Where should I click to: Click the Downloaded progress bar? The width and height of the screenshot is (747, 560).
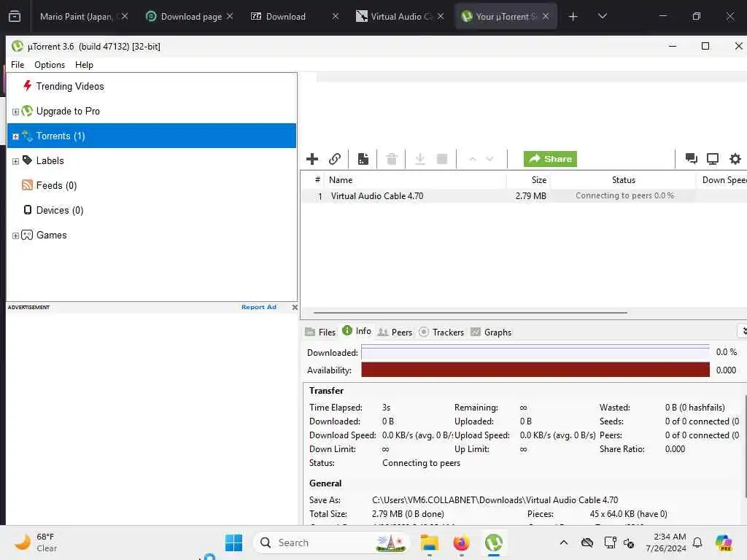(x=535, y=352)
